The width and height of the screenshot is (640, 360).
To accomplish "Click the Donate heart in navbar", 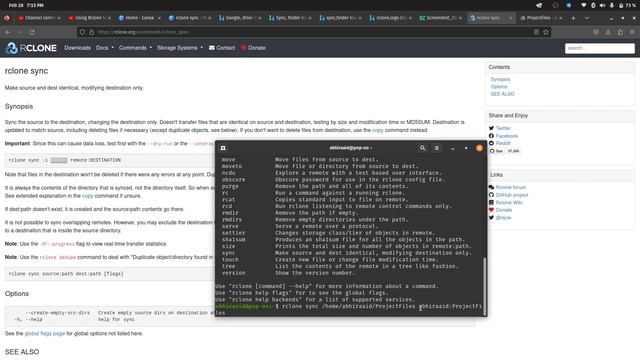I will (x=253, y=48).
